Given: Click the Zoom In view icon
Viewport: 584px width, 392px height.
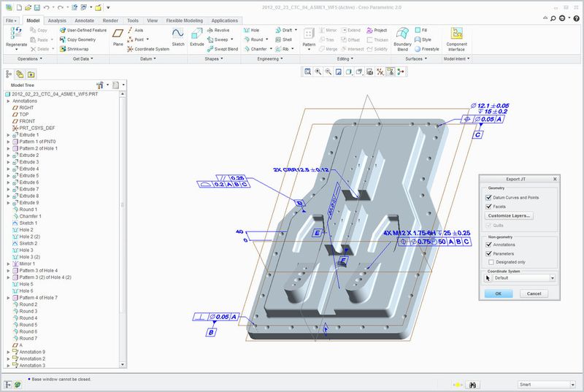Looking at the screenshot, I should pos(318,72).
